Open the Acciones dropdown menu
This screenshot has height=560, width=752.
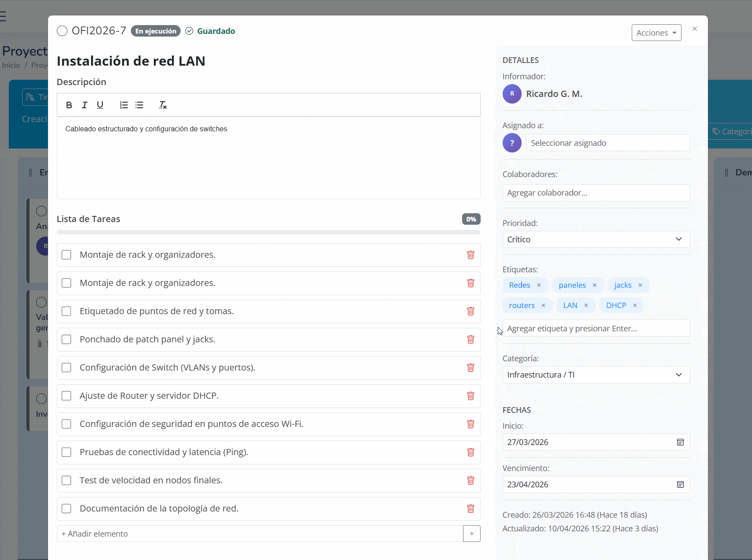[x=656, y=33]
